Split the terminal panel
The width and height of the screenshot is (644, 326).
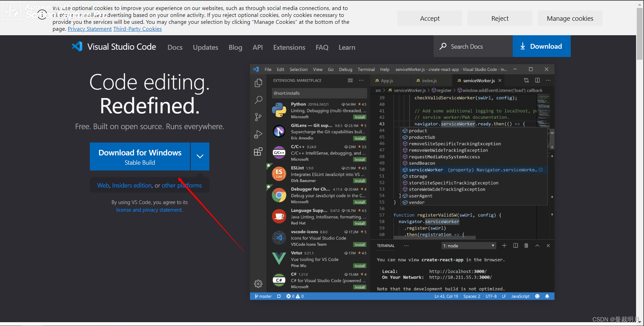(515, 246)
